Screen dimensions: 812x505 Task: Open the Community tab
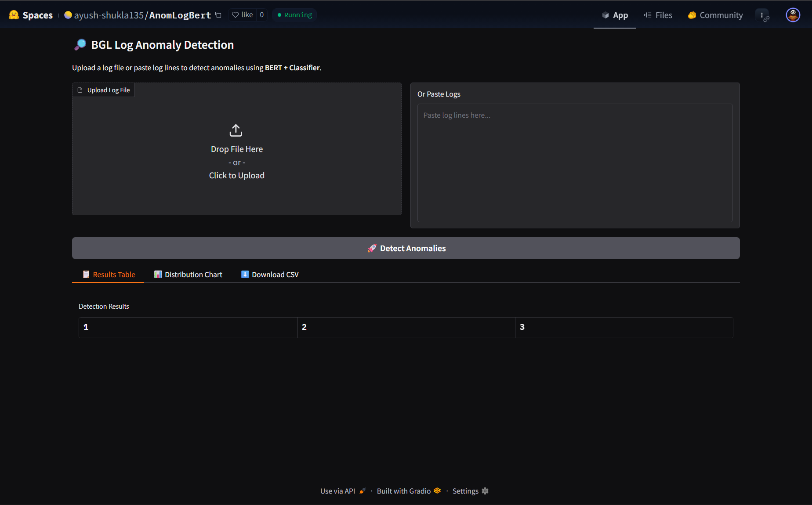[715, 15]
